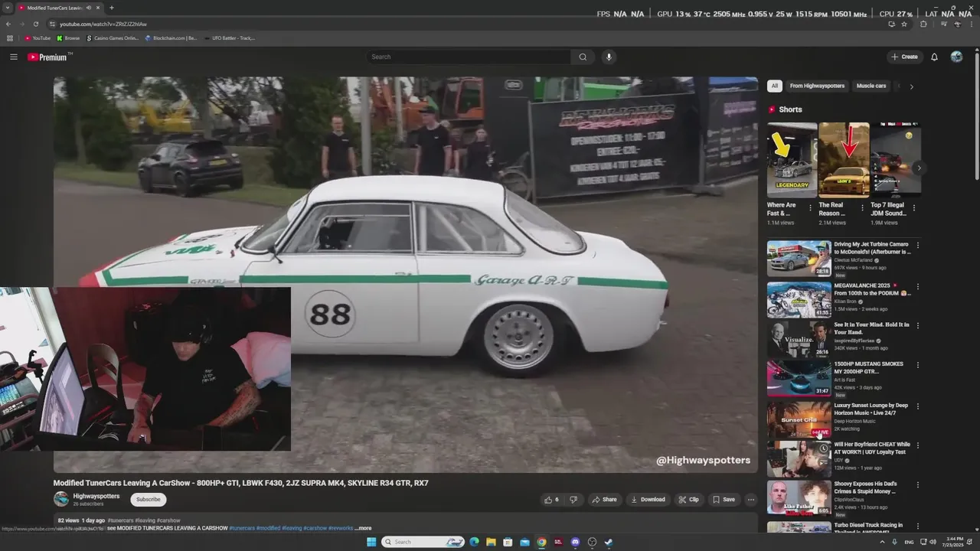Go back in browser history
Image resolution: width=980 pixels, height=551 pixels.
pos(8,24)
